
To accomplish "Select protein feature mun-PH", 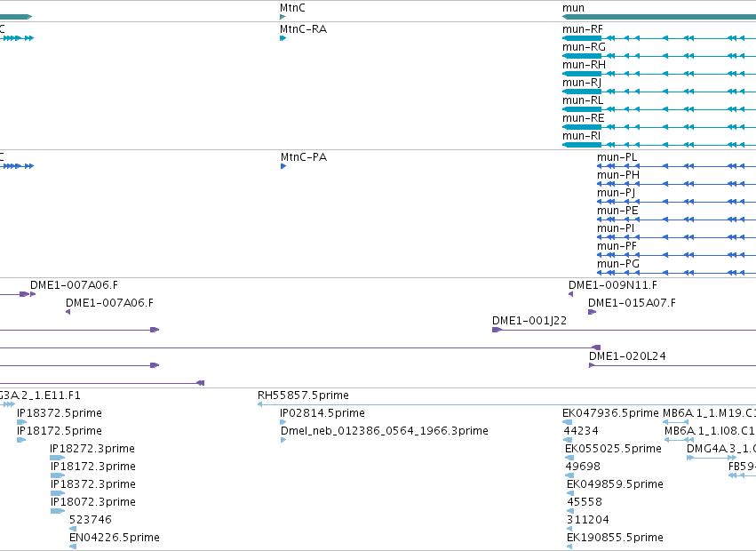I will tap(618, 175).
